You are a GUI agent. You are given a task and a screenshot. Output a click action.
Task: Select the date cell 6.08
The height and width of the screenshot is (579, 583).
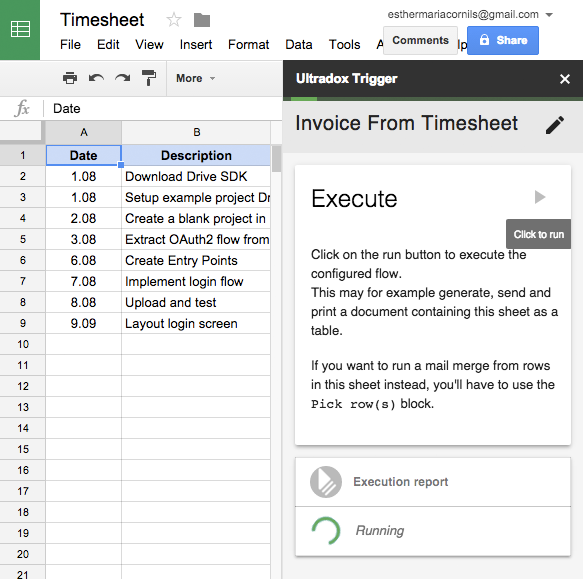point(84,260)
